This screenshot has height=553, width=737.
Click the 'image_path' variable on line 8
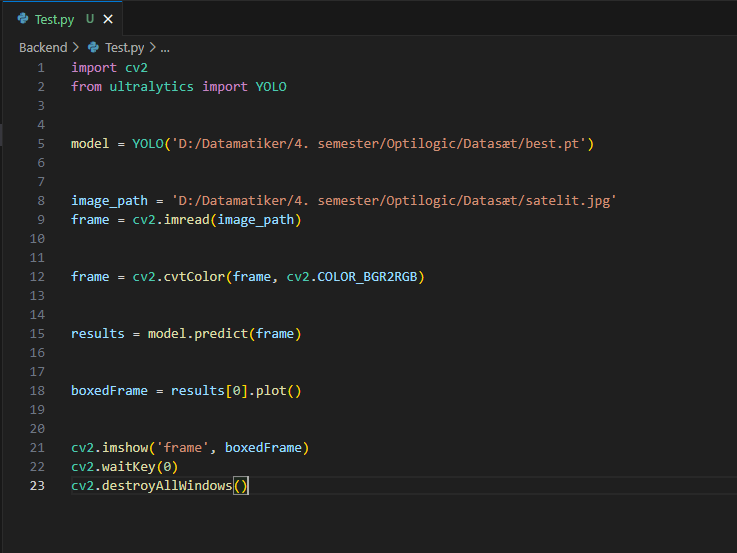(110, 201)
